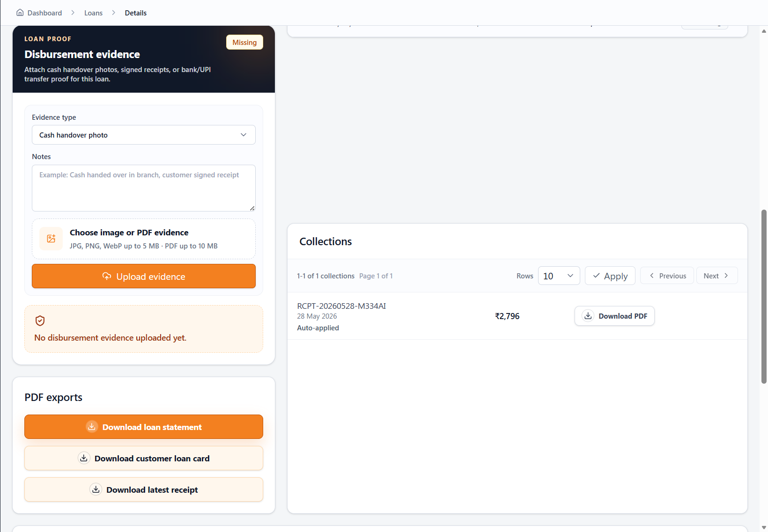Click the image upload icon in evidence chooser
This screenshot has width=768, height=532.
(x=51, y=239)
